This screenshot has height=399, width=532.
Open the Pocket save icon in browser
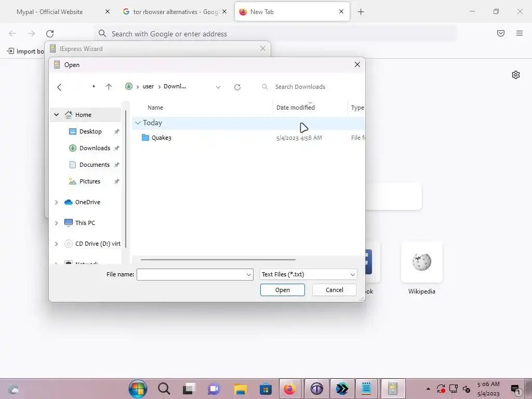pos(501,33)
